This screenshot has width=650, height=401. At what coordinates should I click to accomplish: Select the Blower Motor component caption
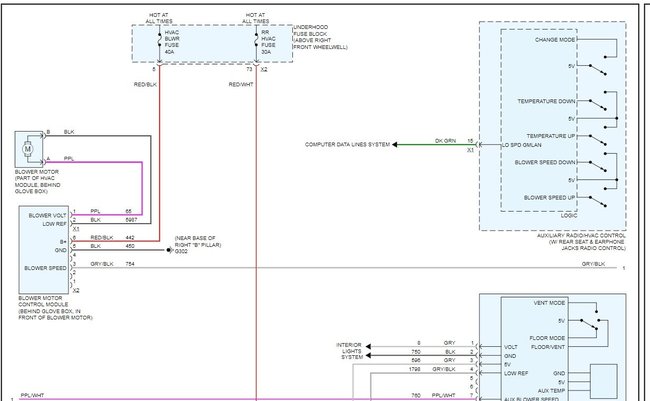37,181
